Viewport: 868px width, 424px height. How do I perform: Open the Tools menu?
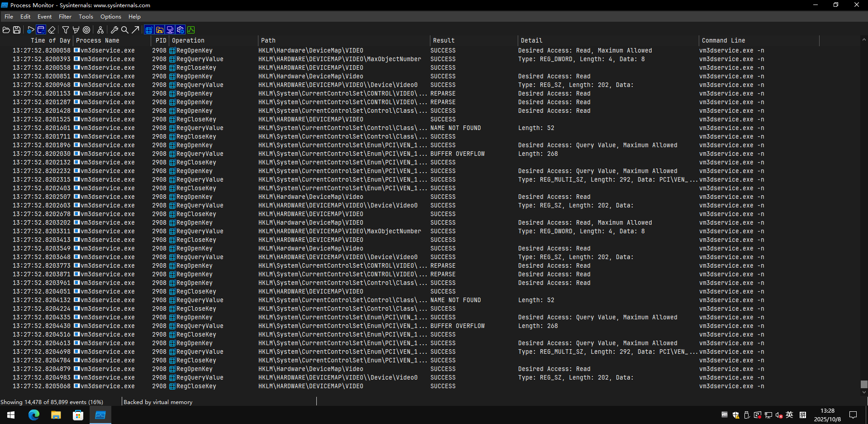[x=86, y=17]
